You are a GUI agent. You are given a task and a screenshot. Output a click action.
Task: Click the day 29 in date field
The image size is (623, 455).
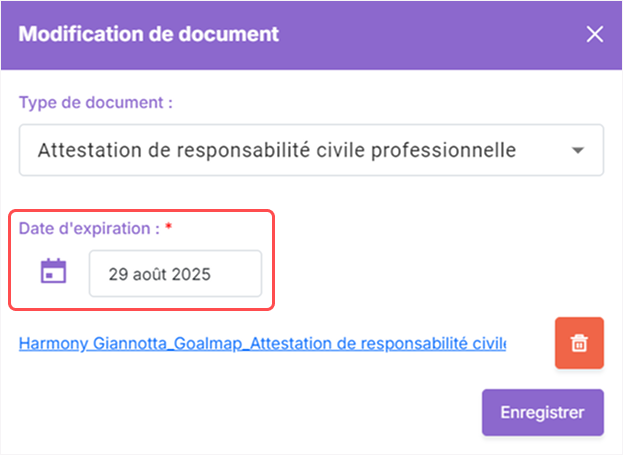[x=118, y=274]
